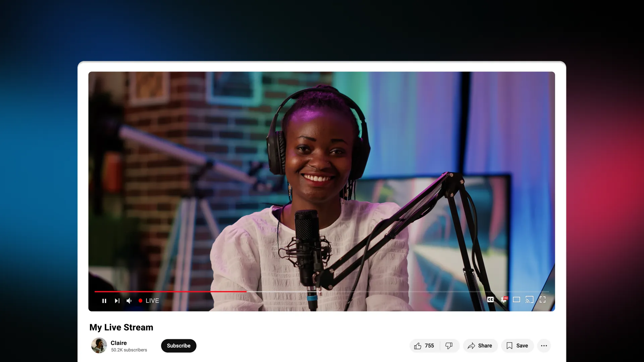
Task: Toggle closed captions on the player
Action: point(490,300)
